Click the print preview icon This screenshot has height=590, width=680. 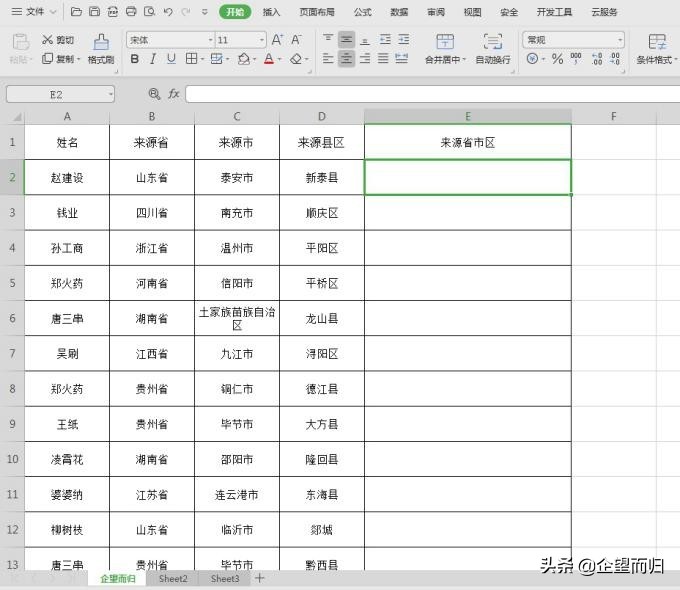pyautogui.click(x=150, y=12)
